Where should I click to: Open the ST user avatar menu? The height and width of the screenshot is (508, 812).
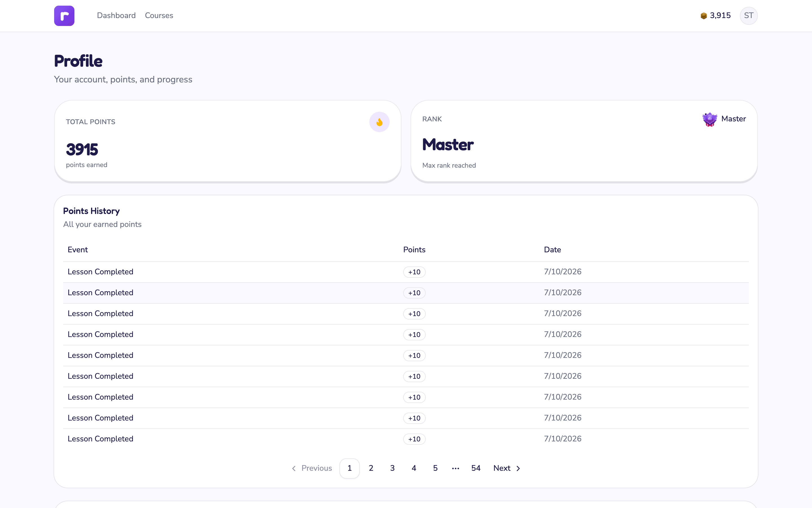[x=749, y=16]
